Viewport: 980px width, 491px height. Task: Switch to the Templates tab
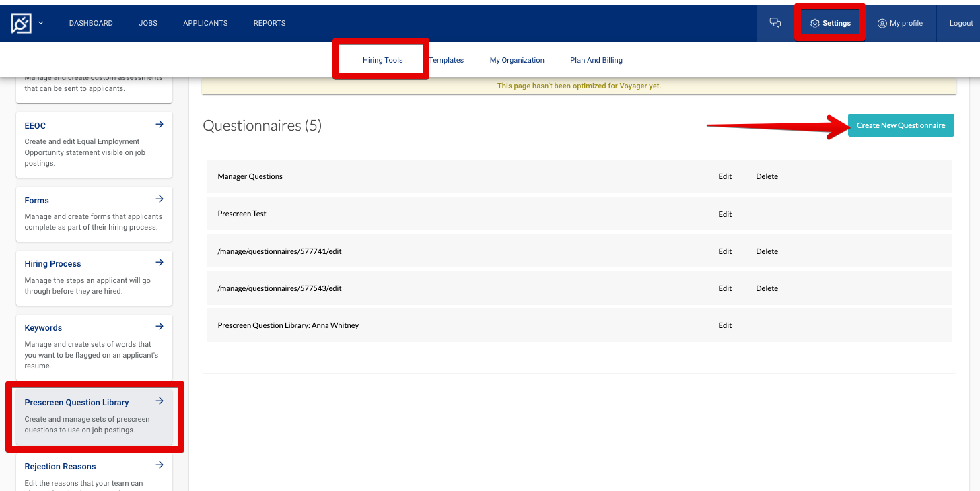pos(446,59)
